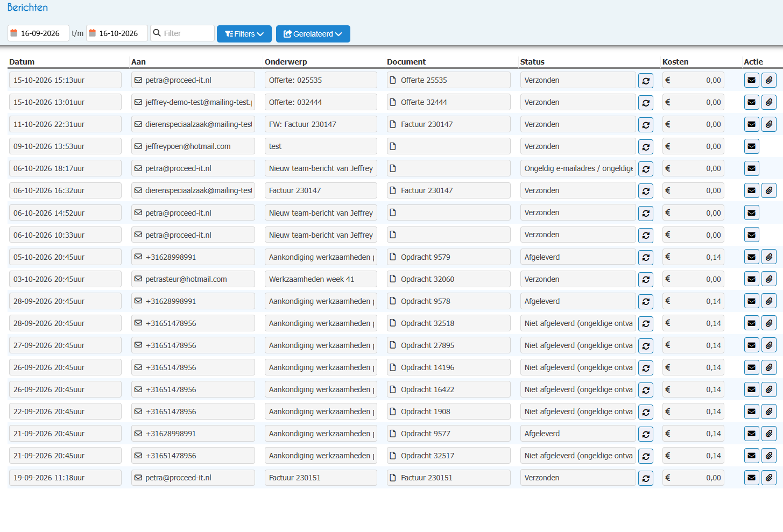Sort by the Kosten column header
783x532 pixels.
point(675,62)
